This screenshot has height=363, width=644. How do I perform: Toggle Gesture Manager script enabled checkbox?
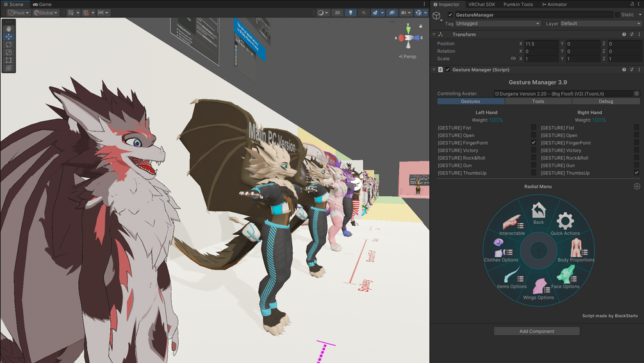[x=448, y=70]
